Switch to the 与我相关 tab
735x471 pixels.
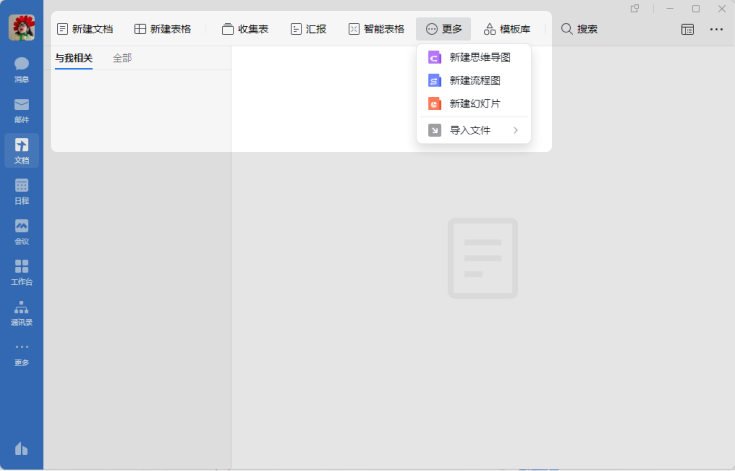tap(74, 58)
